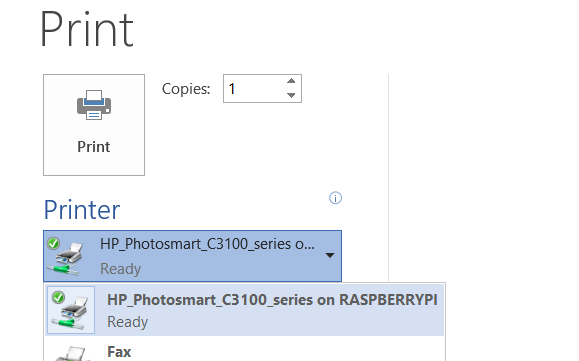The height and width of the screenshot is (361, 579).
Task: Click network printer icon in selected combo box
Action: [x=66, y=259]
